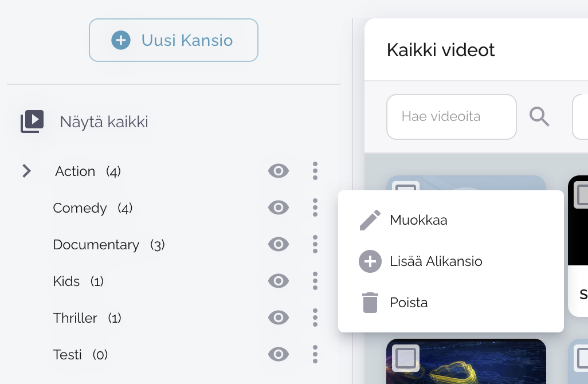
Task: Open the three-dot menu for Thriller folder
Action: [315, 318]
